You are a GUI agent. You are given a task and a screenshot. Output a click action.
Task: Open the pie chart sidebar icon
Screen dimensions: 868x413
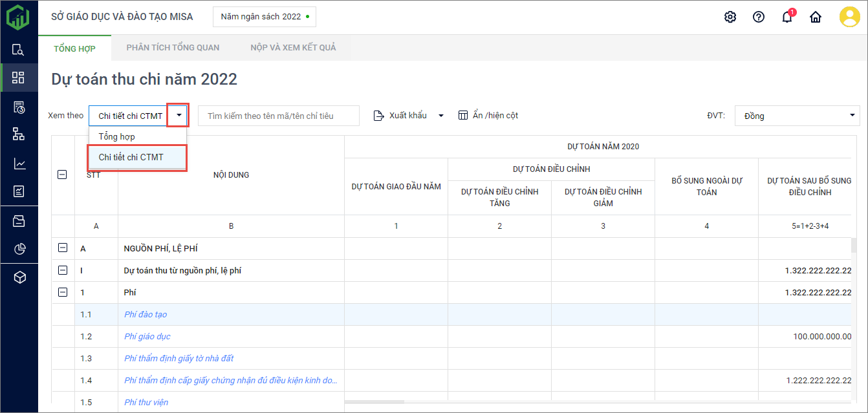pos(19,249)
